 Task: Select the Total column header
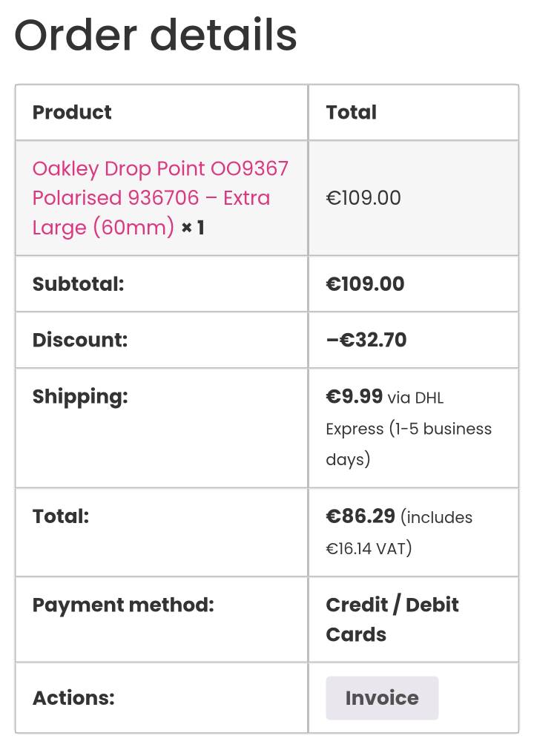351,112
